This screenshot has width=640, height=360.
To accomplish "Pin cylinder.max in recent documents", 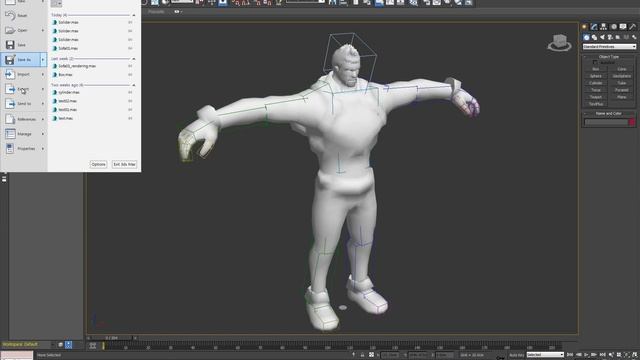I will (130, 92).
